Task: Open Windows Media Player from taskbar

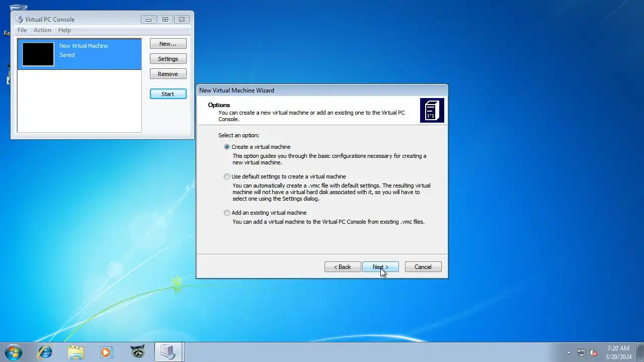Action: pos(106,352)
